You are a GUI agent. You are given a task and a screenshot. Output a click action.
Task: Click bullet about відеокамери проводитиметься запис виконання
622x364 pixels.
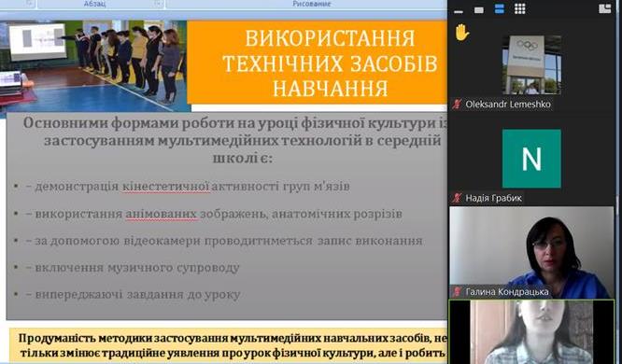(224, 241)
